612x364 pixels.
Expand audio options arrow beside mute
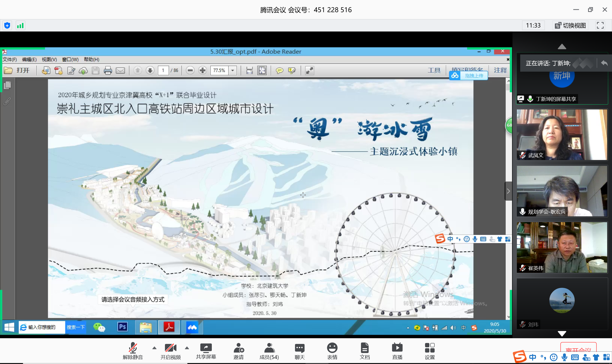click(154, 348)
